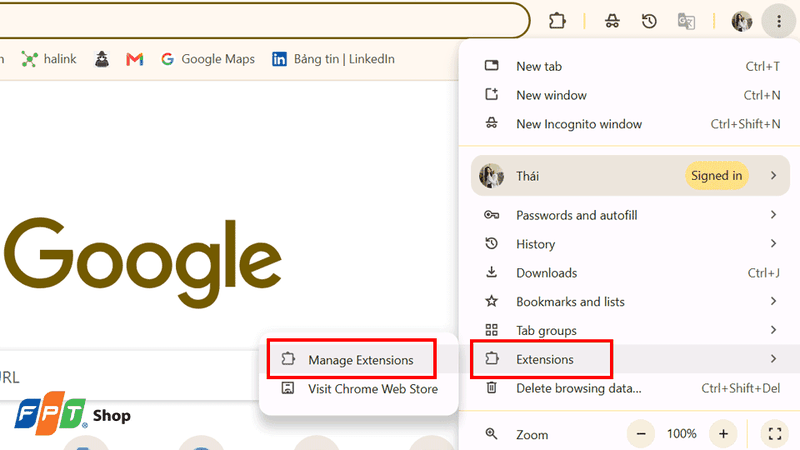Click the Thái profile picture in menu
Screen dimensions: 800x450
[x=491, y=176]
